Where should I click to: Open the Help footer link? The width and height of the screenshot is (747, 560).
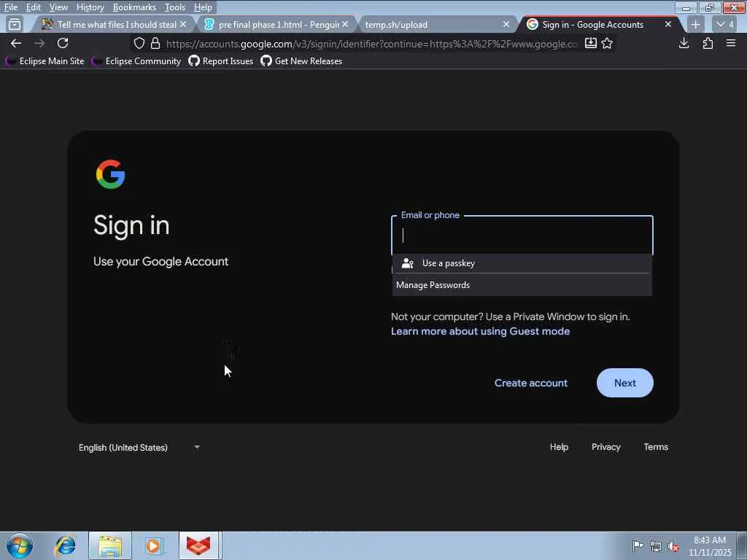pos(559,447)
